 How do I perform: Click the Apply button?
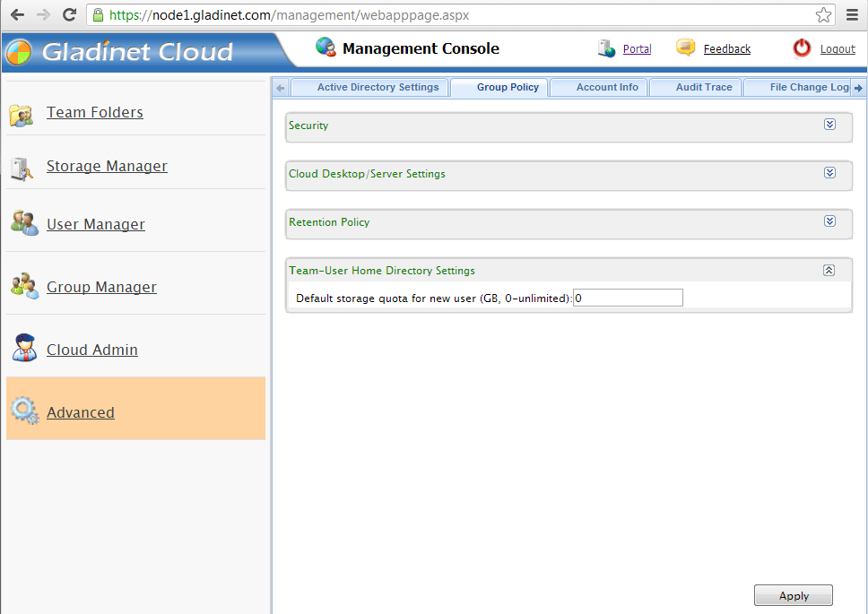pos(794,595)
